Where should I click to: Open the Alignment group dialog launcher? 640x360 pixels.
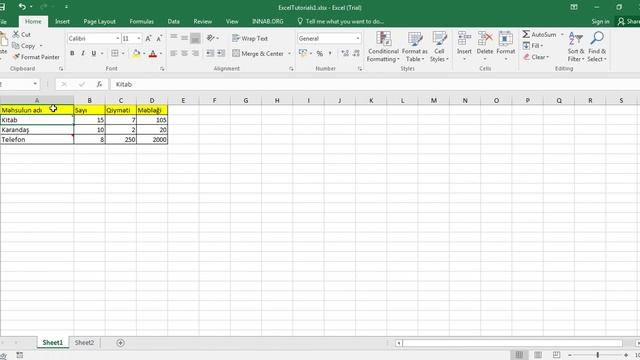tap(291, 69)
